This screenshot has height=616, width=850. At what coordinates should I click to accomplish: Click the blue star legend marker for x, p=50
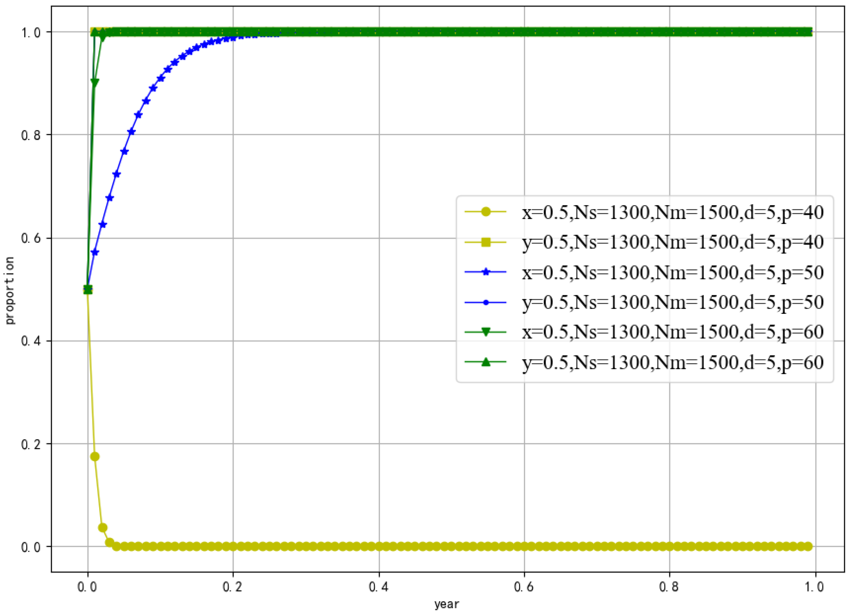coord(486,272)
